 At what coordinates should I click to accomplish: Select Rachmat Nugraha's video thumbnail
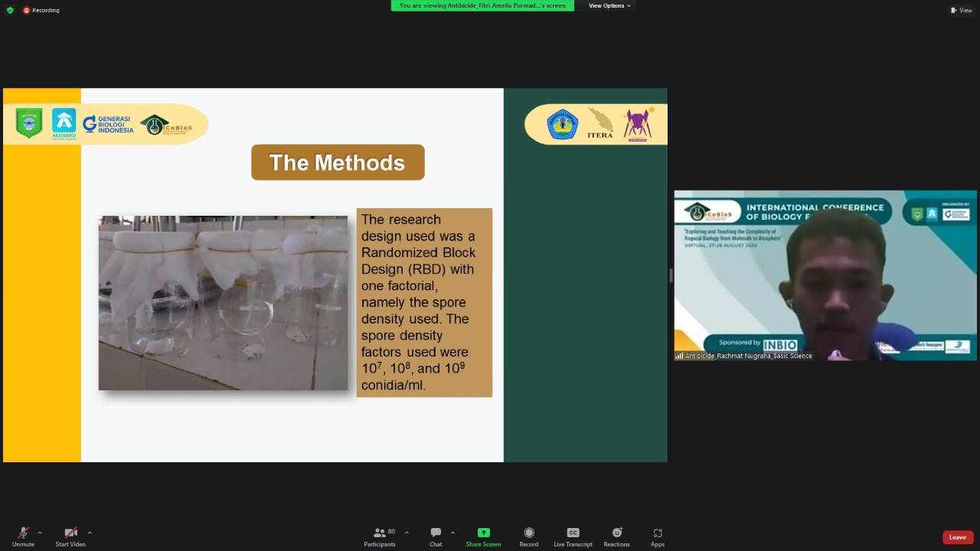click(x=825, y=275)
